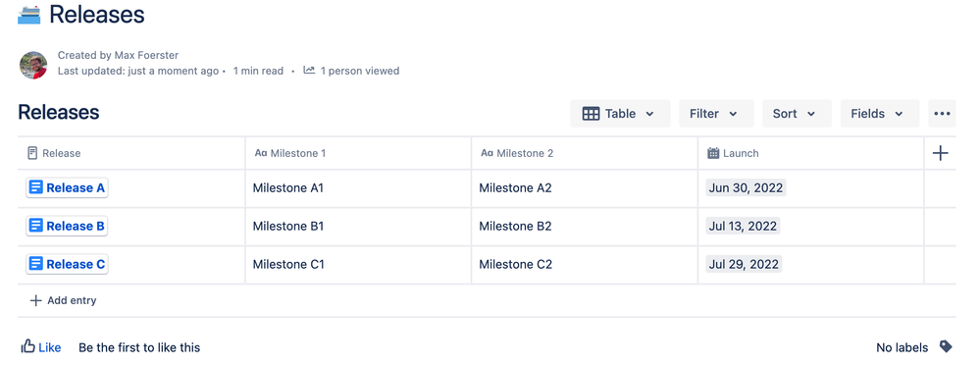
Task: Click the Jul 29, 2022 launch date
Action: click(x=744, y=264)
